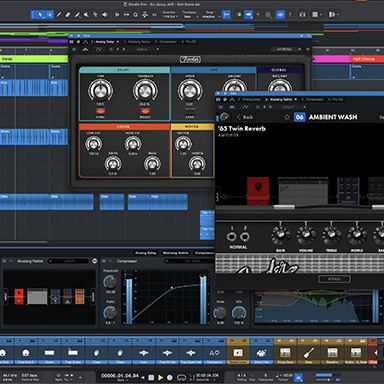Toggle the LFO Sync button
384x384 pixels.
[x=190, y=111]
